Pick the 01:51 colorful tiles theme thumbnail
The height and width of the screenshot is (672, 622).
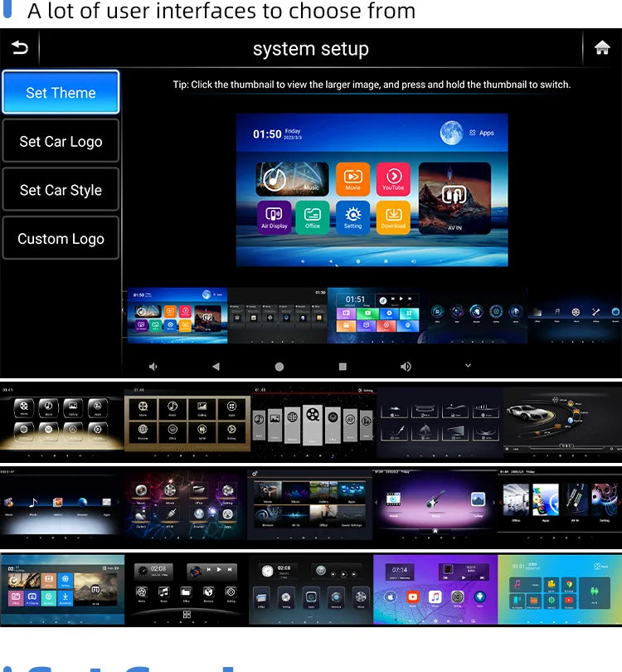377,315
